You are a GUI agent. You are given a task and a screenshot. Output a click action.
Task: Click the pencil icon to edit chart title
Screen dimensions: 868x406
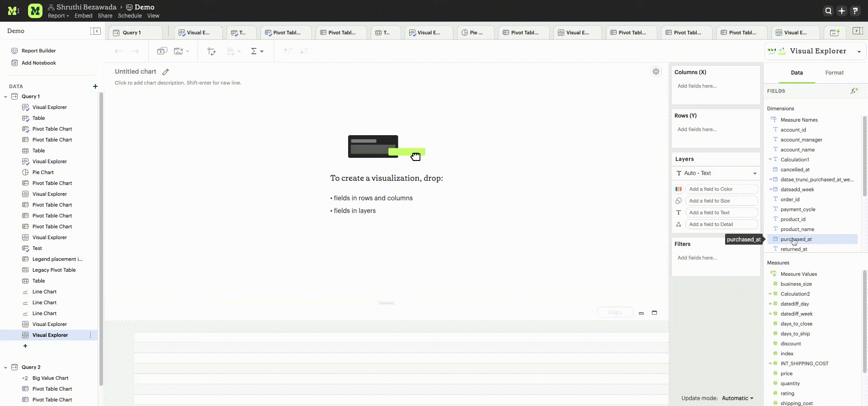pos(166,72)
